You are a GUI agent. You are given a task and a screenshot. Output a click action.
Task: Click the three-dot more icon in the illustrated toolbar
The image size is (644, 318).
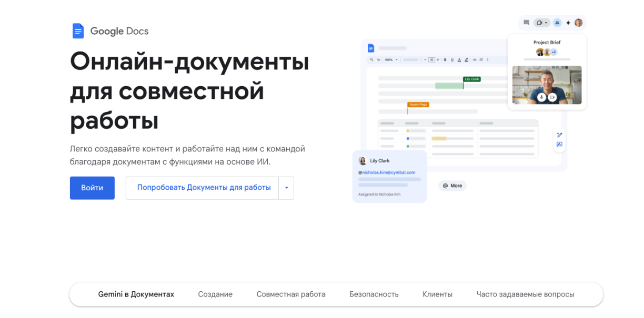tap(488, 60)
